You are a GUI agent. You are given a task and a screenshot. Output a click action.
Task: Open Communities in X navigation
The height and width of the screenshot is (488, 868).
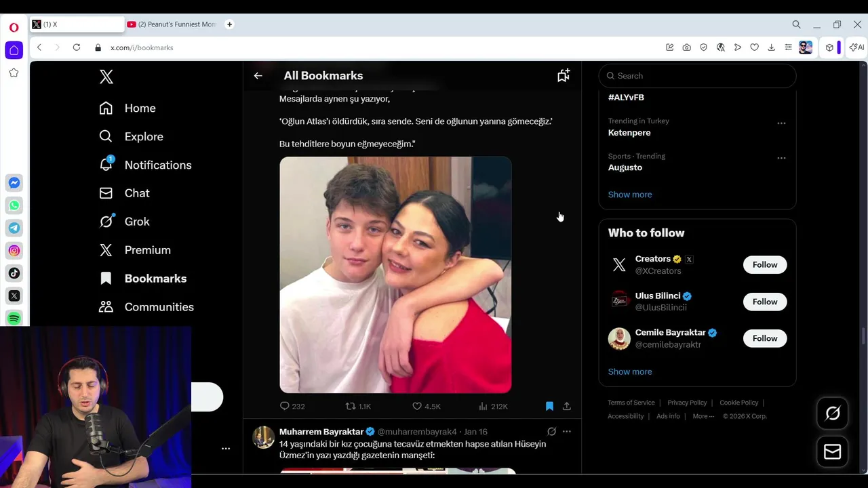pos(146,307)
